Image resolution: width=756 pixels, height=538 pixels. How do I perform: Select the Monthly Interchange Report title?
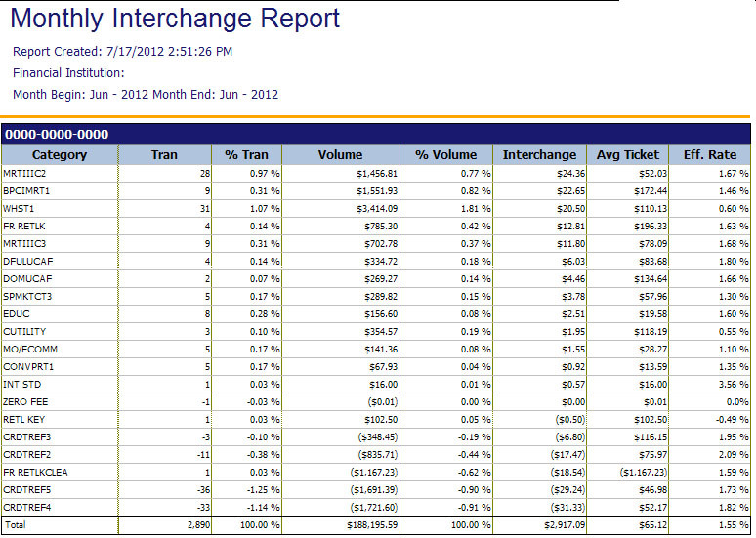coord(175,19)
